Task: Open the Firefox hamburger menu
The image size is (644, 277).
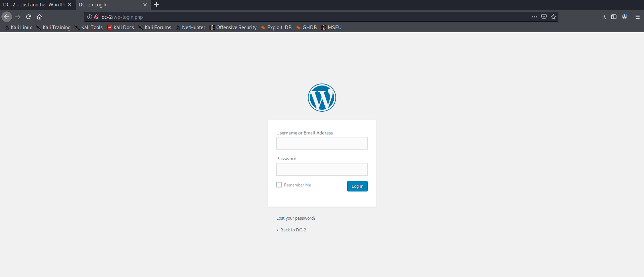Action: [638, 17]
